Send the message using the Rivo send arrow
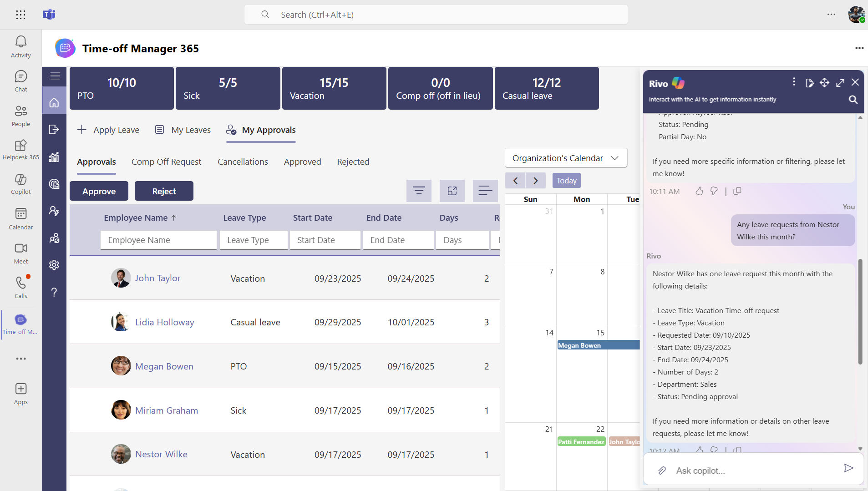 [848, 468]
